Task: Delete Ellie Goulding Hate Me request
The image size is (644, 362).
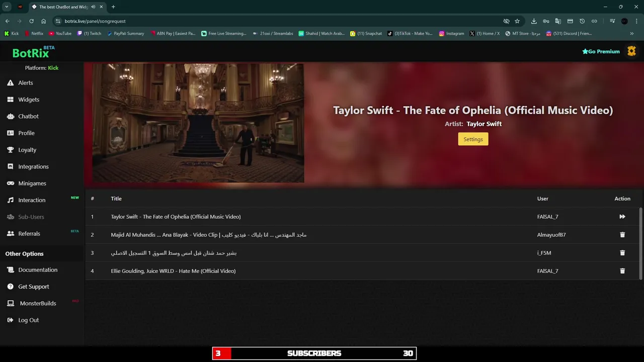Action: 622,271
